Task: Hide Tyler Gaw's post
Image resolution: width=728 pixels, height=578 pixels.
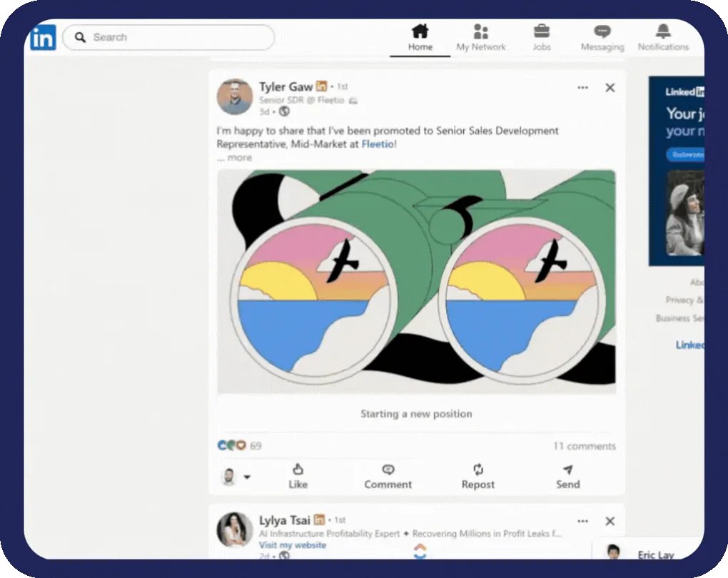Action: click(x=610, y=87)
